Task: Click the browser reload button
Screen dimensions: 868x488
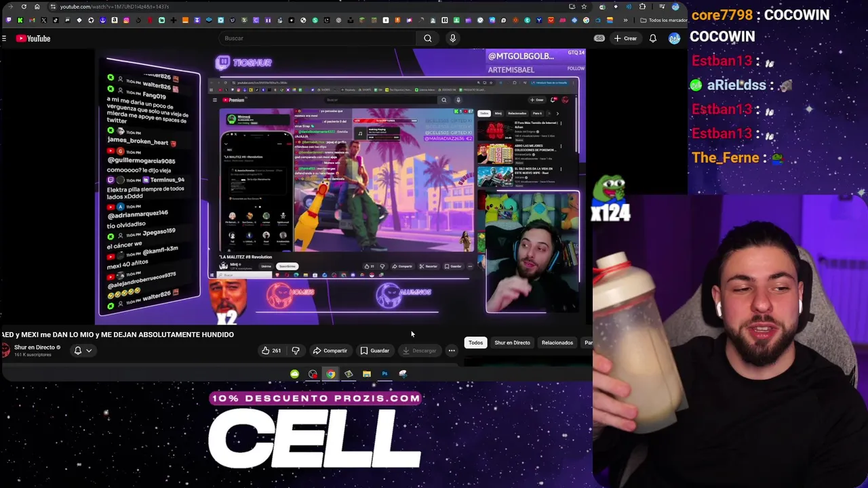Action: (24, 7)
